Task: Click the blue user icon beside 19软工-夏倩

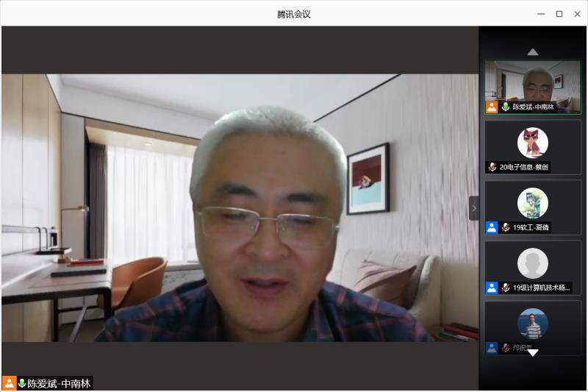Action: [492, 227]
